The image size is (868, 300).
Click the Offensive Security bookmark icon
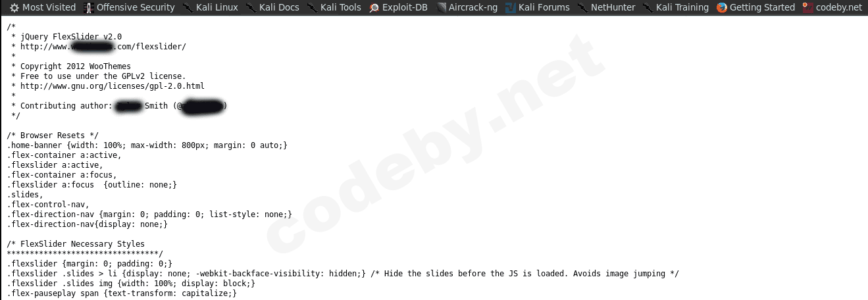89,8
